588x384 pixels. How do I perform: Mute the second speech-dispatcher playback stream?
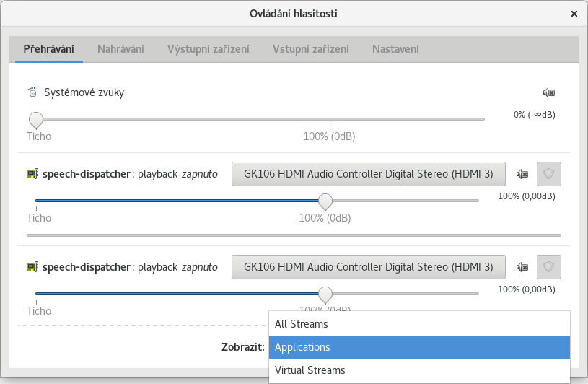coord(522,267)
